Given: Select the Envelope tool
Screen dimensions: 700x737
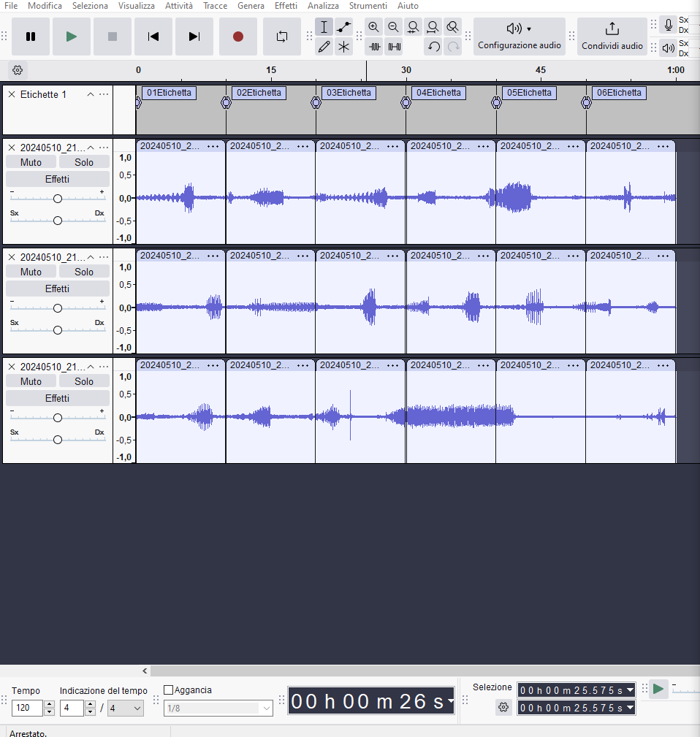Looking at the screenshot, I should pos(343,27).
